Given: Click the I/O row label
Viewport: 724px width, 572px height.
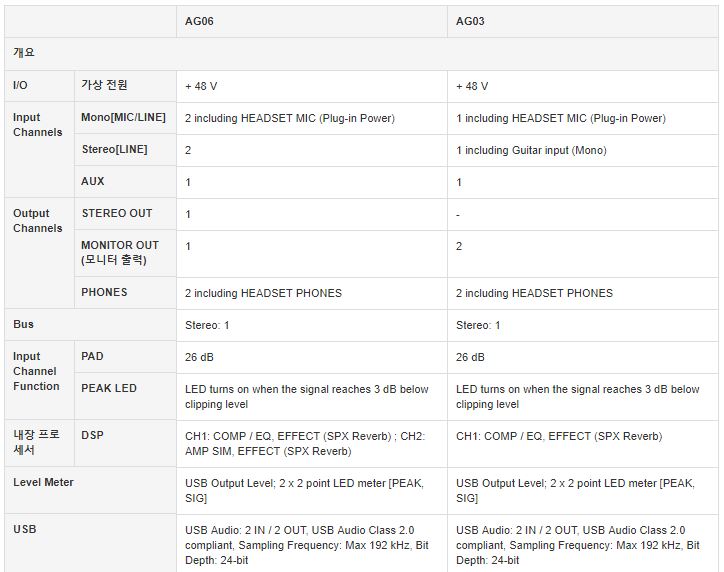Looking at the screenshot, I should pyautogui.click(x=20, y=85).
